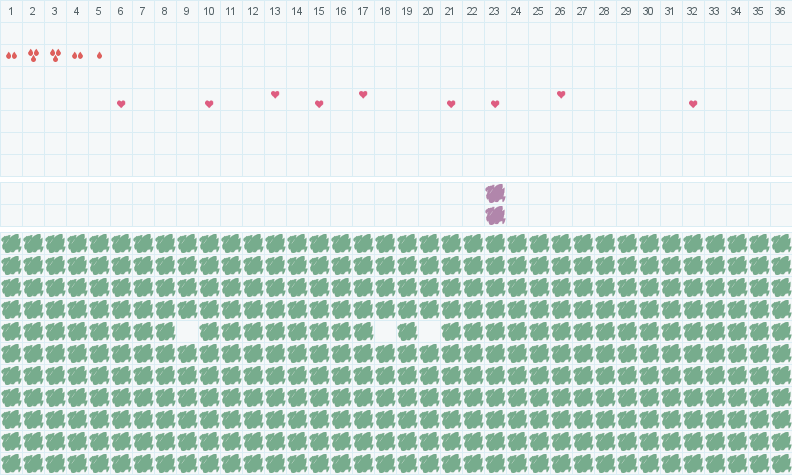
Task: Click the heart marker on day 21
Action: [x=451, y=104]
